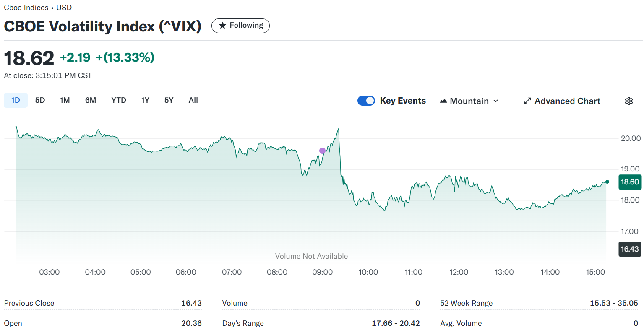Screen dimensions: 644x330
Task: Click the purple key event marker on chart
Action: pyautogui.click(x=322, y=151)
